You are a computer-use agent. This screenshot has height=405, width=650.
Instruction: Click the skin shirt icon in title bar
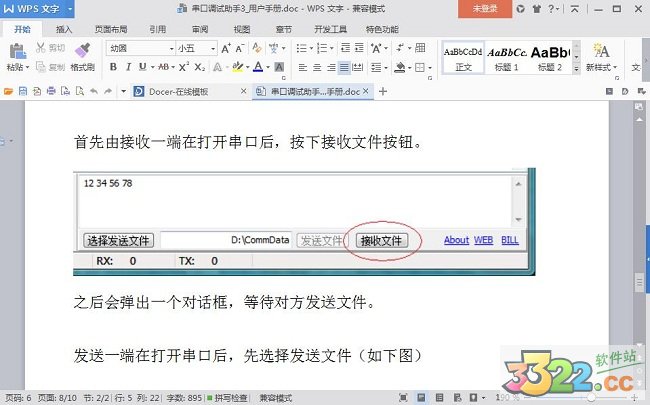point(536,9)
